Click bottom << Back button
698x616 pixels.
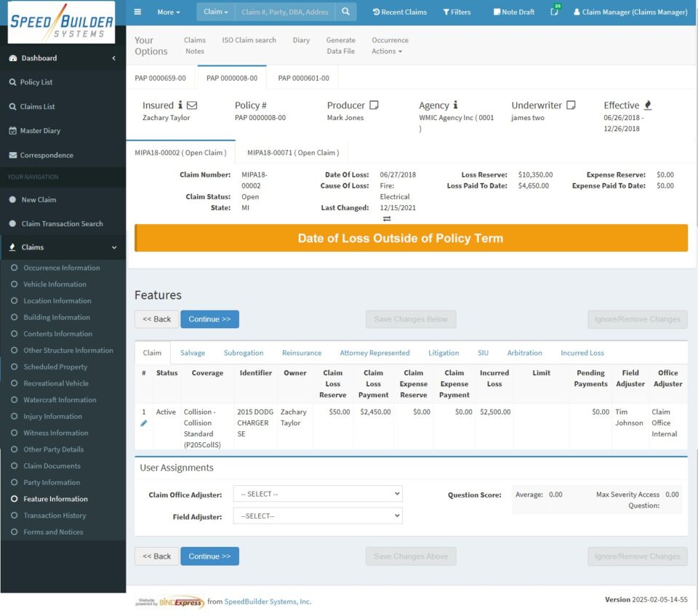pos(157,556)
